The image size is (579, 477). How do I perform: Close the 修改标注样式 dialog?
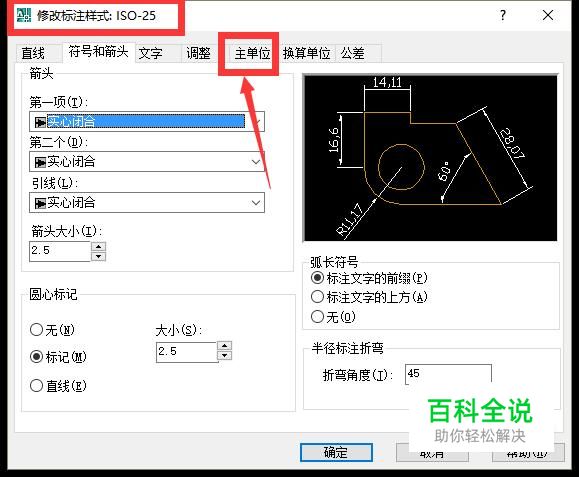[x=548, y=16]
